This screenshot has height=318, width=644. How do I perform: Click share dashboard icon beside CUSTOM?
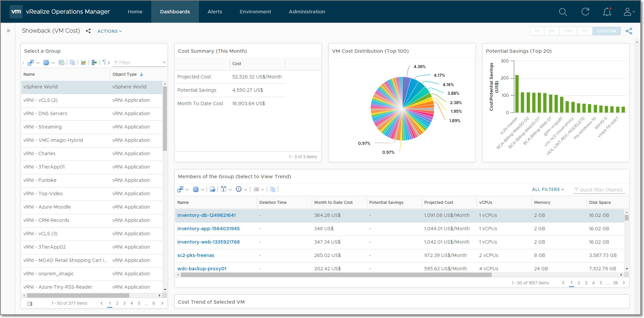coord(629,31)
